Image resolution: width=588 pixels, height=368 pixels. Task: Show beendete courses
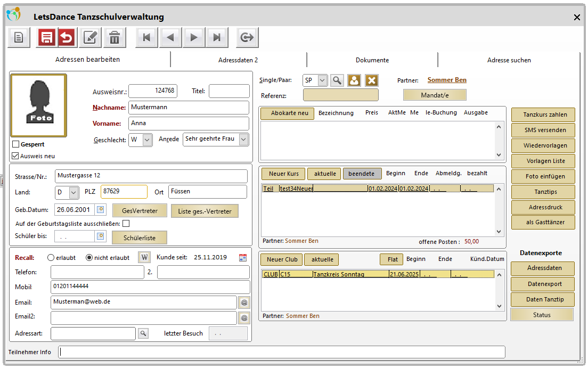click(362, 174)
